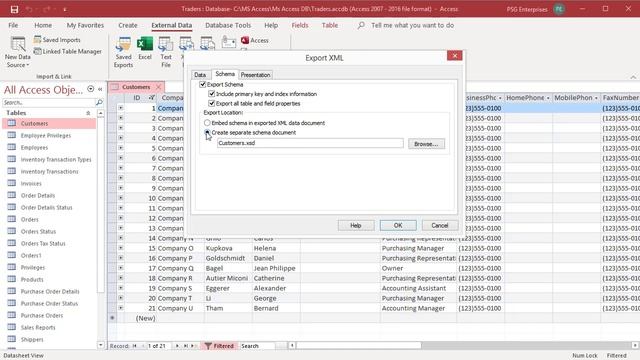
Task: Click the Tell me search magnifier icon
Action: coord(361,25)
